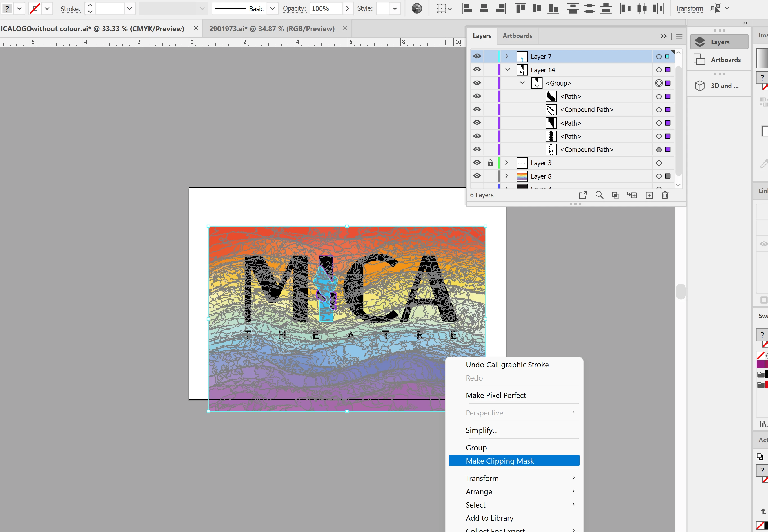Click Make/Release Clipping Mask icon in Layers panel
This screenshot has height=532, width=768.
pos(615,195)
